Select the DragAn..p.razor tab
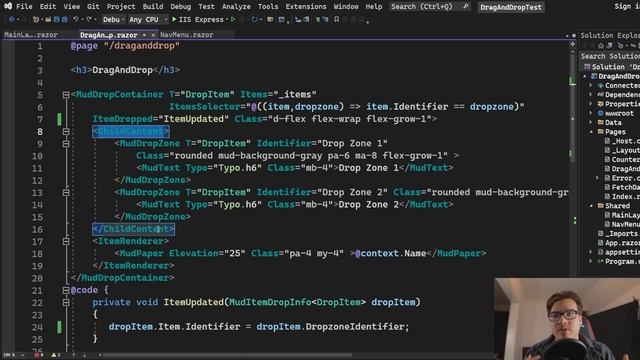The image size is (640, 360). coord(109,35)
